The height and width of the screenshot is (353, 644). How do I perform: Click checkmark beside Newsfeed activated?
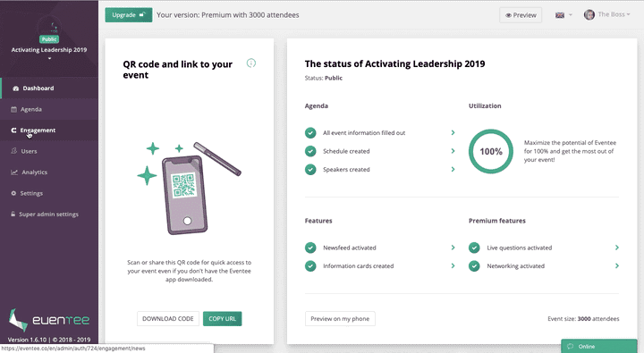(x=310, y=248)
